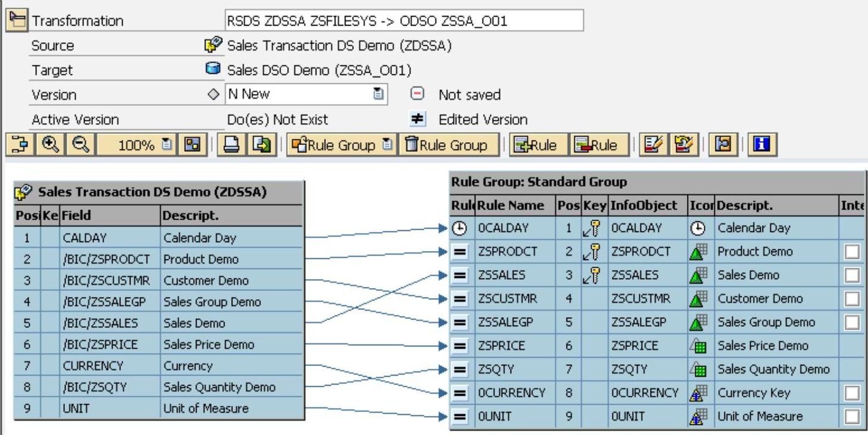Select the UNIT source field
The width and height of the screenshot is (868, 435).
110,409
